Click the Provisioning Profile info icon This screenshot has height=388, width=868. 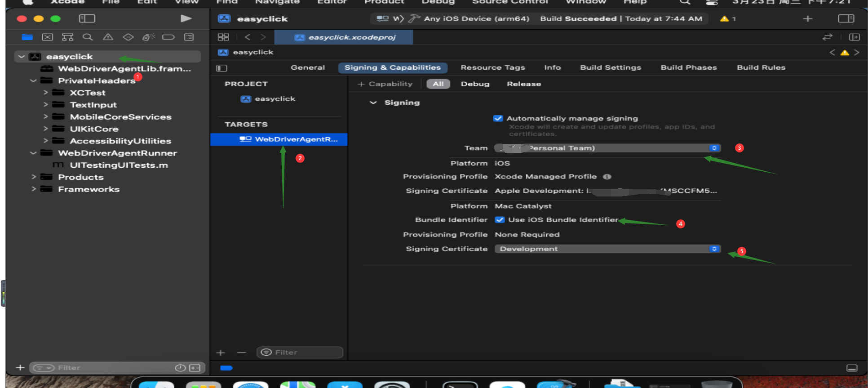(607, 177)
